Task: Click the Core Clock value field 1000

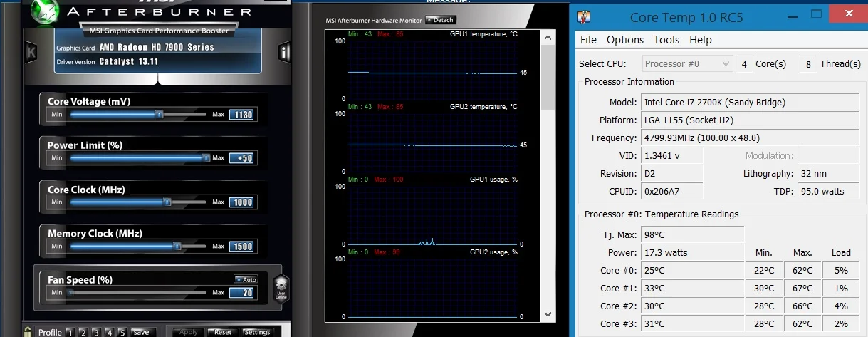Action: point(242,202)
